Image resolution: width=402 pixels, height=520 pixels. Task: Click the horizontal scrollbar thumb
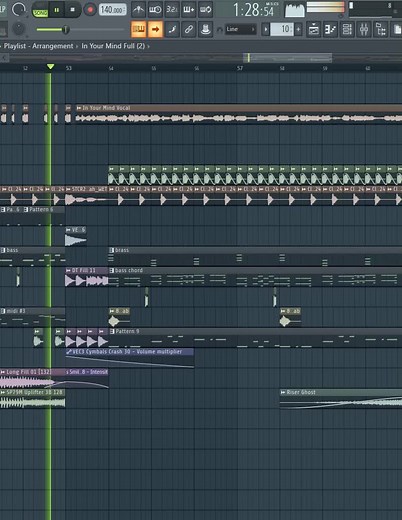[287, 58]
